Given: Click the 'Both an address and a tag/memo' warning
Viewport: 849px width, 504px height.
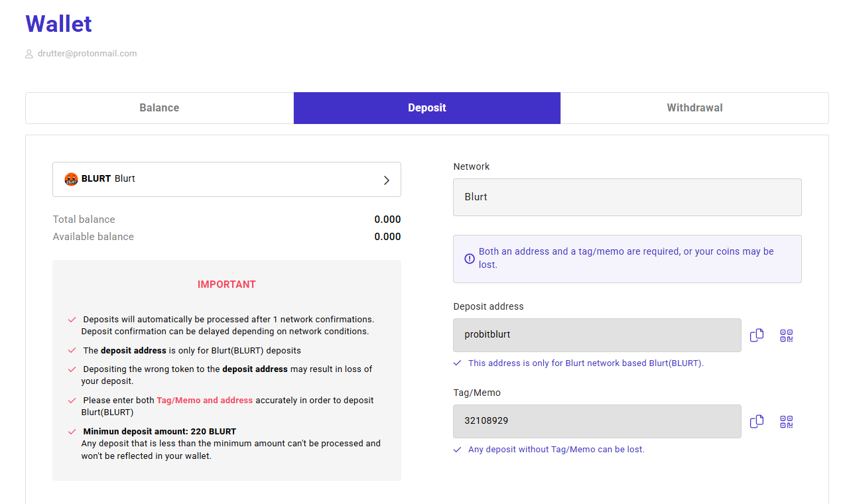Looking at the screenshot, I should [x=626, y=258].
